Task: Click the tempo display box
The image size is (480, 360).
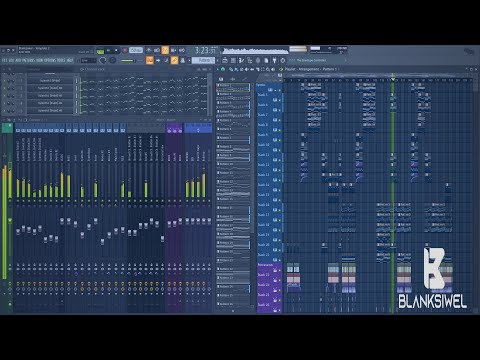Action: tap(136, 50)
